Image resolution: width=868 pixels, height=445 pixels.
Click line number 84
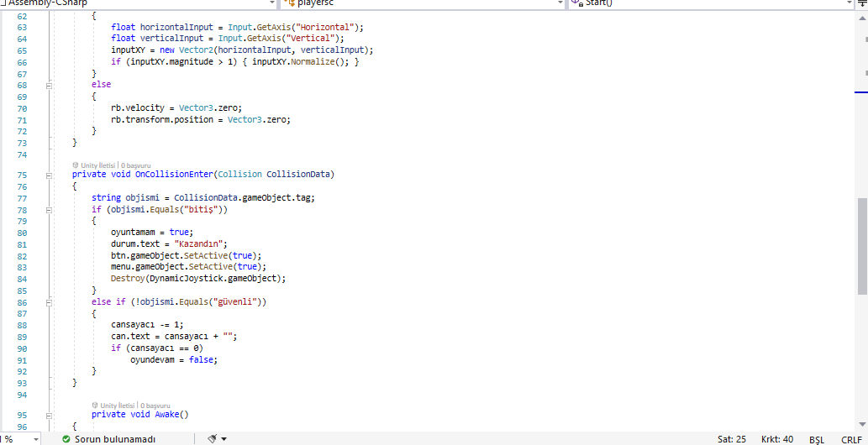pos(22,279)
